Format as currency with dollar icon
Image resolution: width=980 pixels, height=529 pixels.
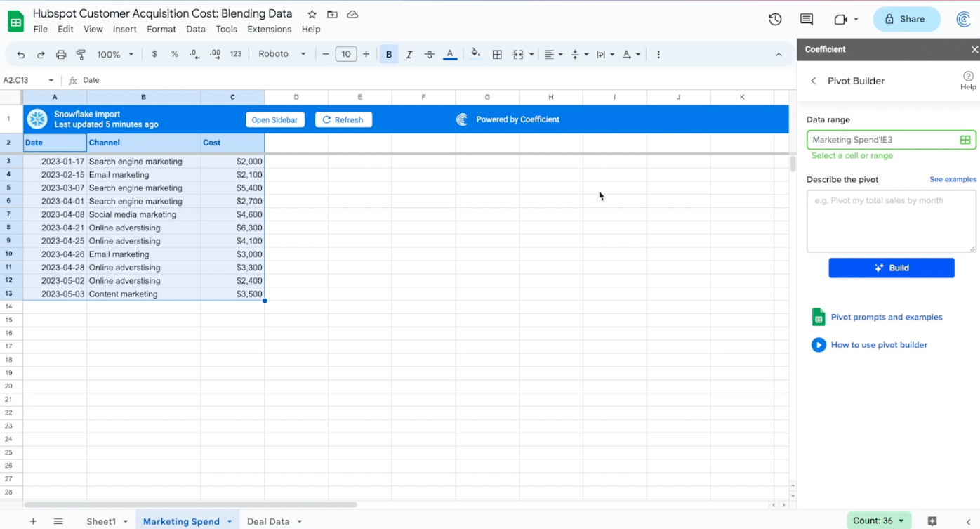(154, 54)
